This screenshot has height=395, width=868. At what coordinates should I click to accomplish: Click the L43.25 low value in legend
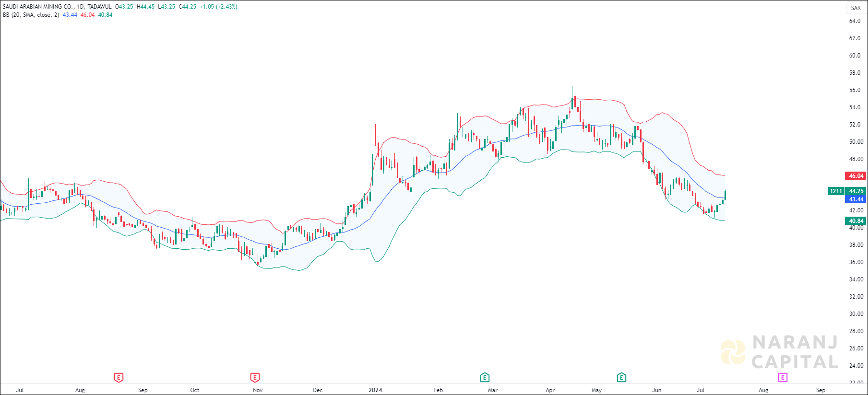point(166,7)
